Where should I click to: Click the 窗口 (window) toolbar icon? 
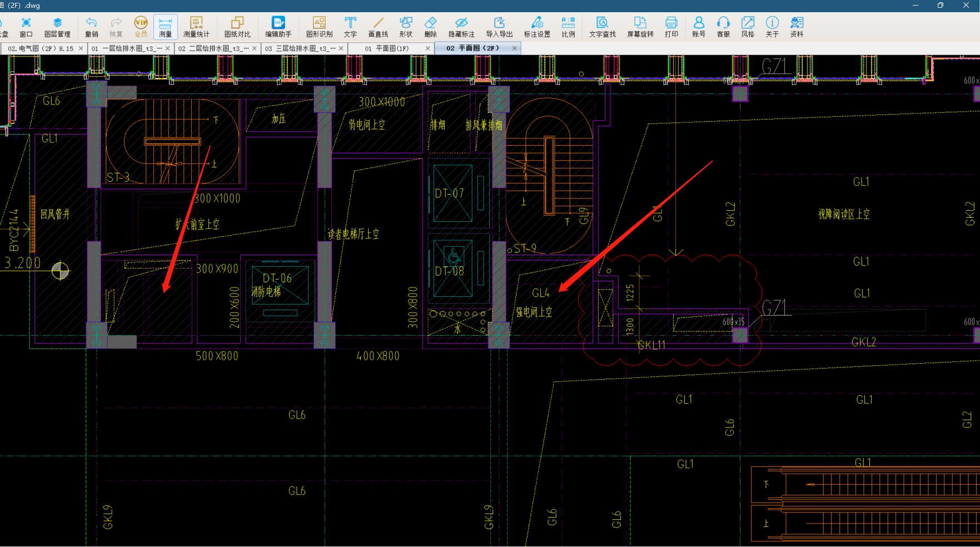[x=26, y=27]
